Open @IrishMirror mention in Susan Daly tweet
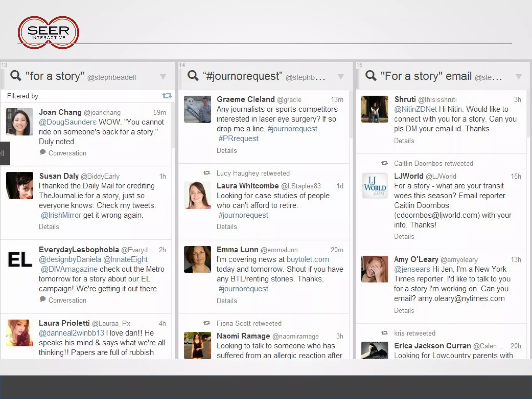The width and height of the screenshot is (532, 399). coord(61,215)
